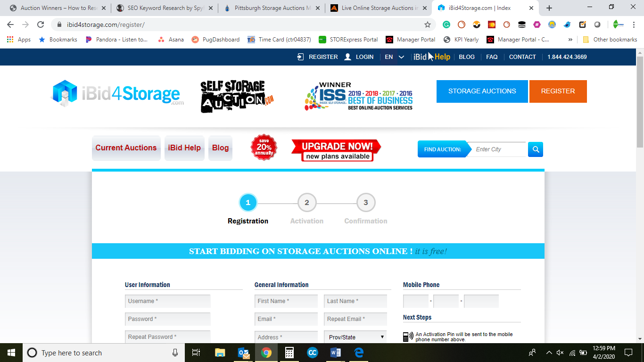Screen dimensions: 644x362
Task: Switch to SEO Keyword Research tab
Action: 165,8
